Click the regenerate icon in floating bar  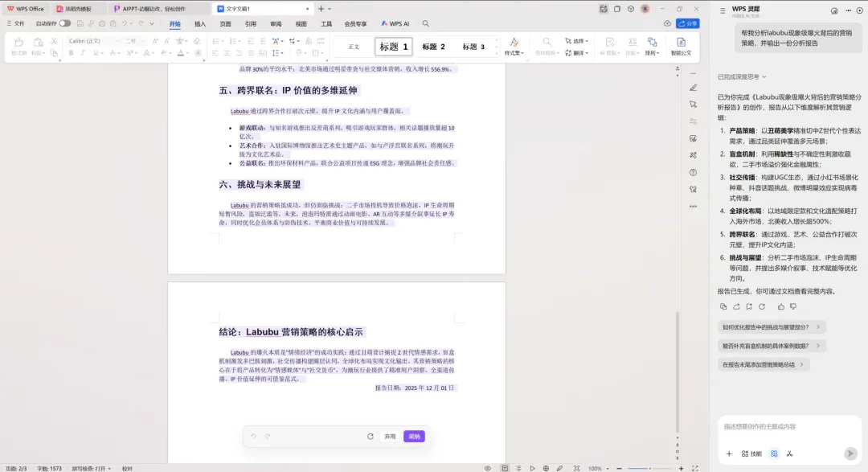371,437
